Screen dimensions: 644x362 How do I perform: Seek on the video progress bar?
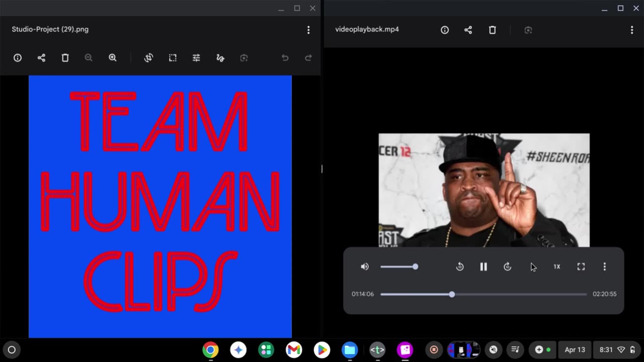(x=484, y=294)
